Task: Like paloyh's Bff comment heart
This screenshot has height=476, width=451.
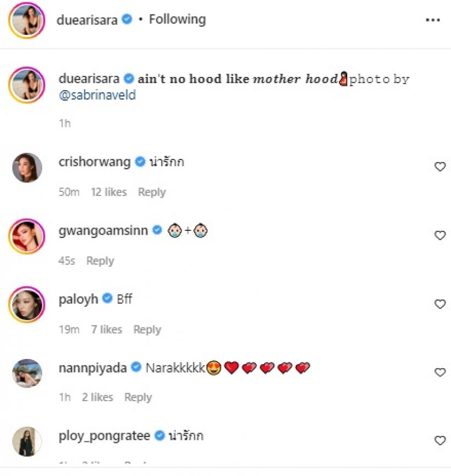Action: (x=440, y=304)
